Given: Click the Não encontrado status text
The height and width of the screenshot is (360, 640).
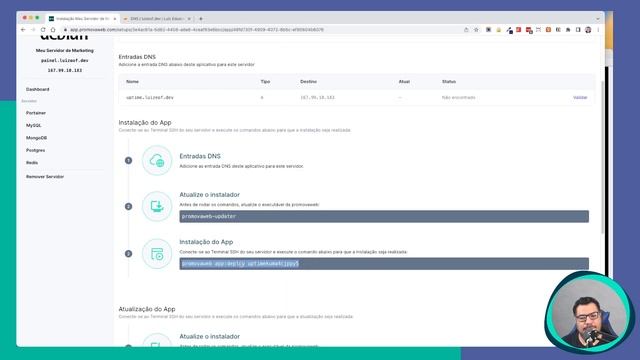Looking at the screenshot, I should tap(458, 98).
